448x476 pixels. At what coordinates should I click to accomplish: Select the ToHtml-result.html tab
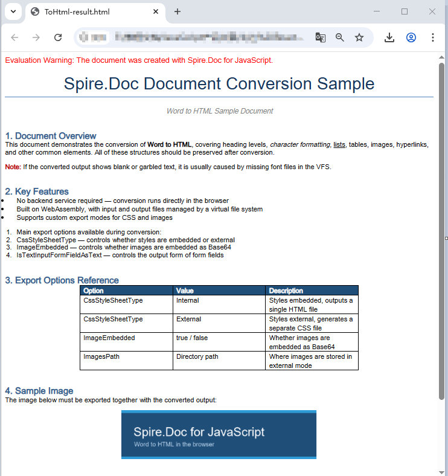pyautogui.click(x=95, y=12)
